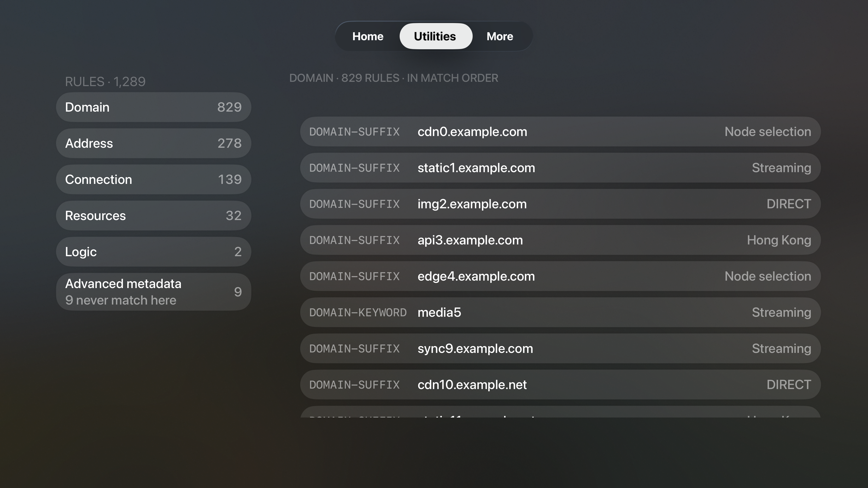This screenshot has height=488, width=868.
Task: Click the DOMAIN-KEYWORD type label
Action: click(358, 312)
